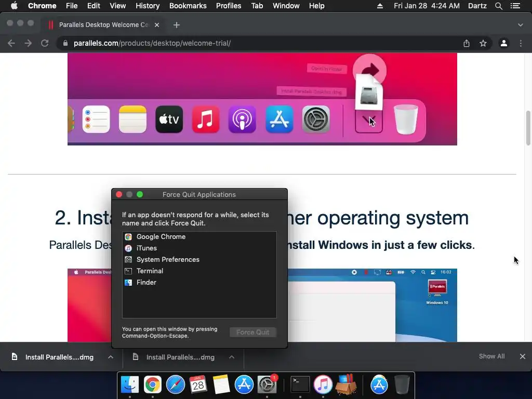Close the Force Quit Applications window
532x399 pixels.
(119, 194)
